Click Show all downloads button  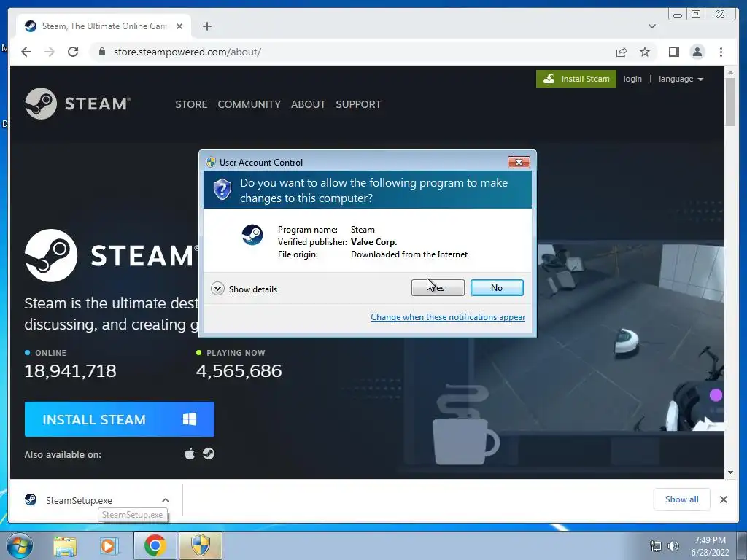coord(682,499)
